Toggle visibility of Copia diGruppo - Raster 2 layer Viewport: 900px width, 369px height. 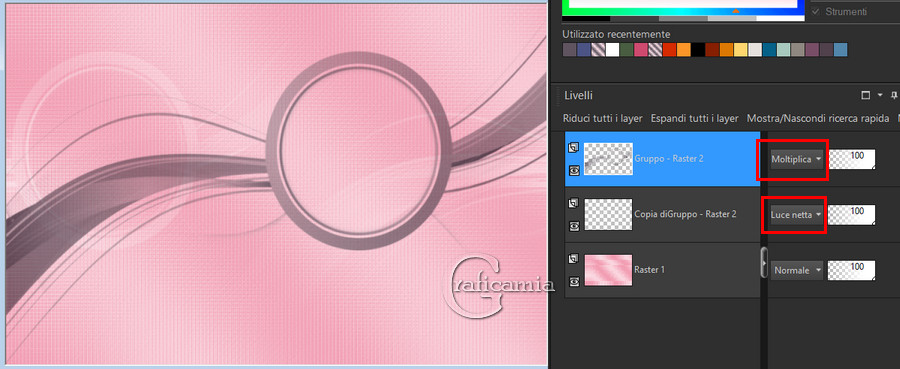[574, 226]
